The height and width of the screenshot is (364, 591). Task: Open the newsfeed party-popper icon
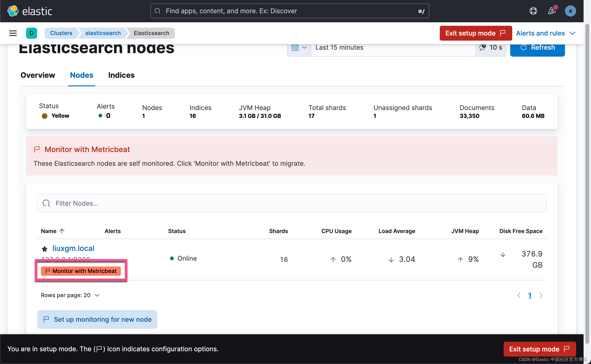click(552, 11)
